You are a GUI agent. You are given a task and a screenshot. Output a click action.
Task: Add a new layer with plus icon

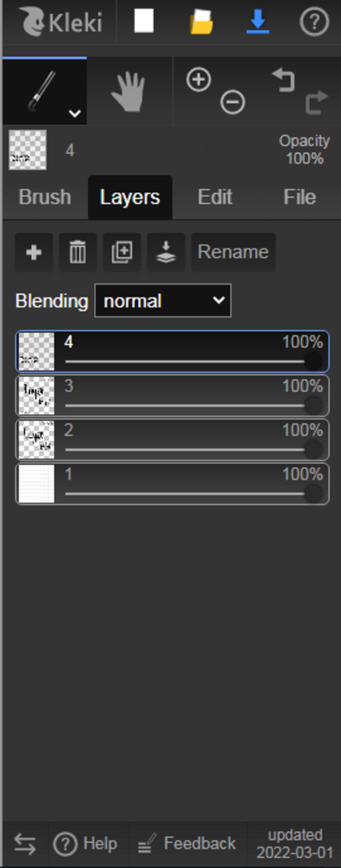[x=34, y=252]
